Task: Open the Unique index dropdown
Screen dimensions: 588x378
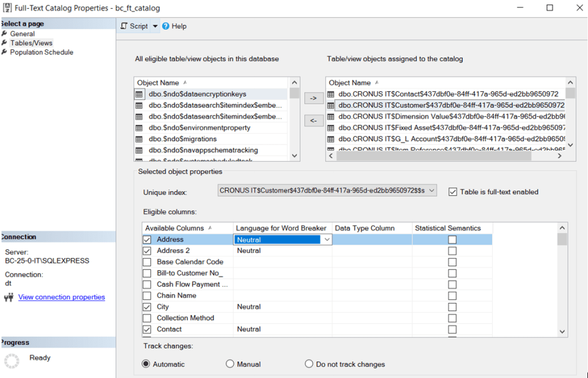Action: coord(432,190)
